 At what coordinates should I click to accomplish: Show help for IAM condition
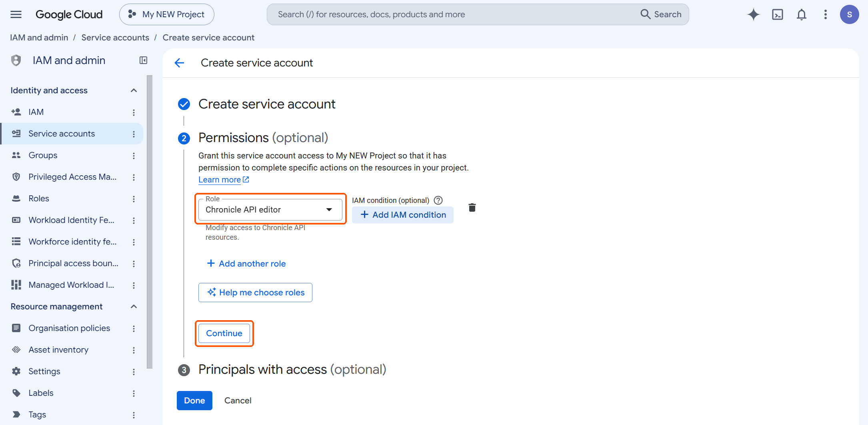(x=438, y=200)
